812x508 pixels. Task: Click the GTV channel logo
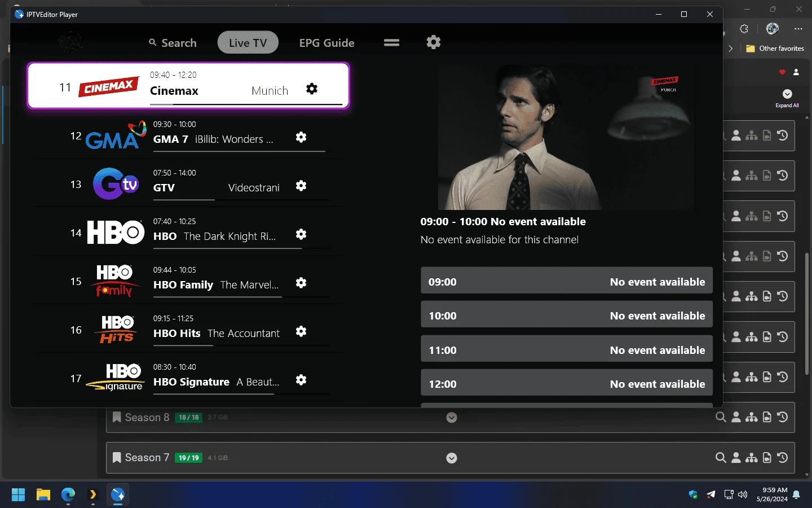(116, 184)
